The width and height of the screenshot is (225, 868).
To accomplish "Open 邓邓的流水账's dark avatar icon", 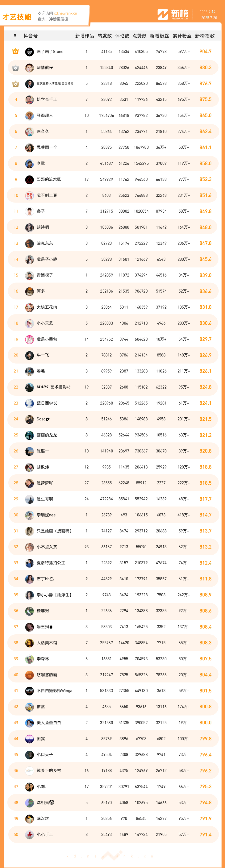I will (30, 180).
